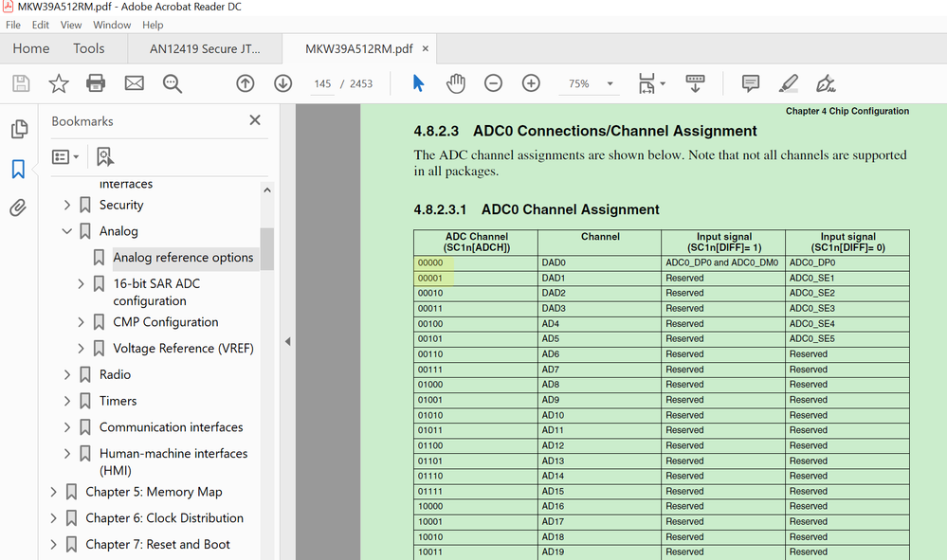Expand the Radio bookmark
Viewport: 947px width, 560px height.
pos(67,374)
